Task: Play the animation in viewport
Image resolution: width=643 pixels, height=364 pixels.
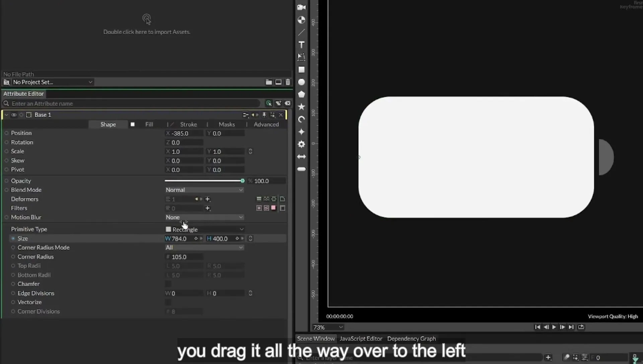Action: coord(554,327)
